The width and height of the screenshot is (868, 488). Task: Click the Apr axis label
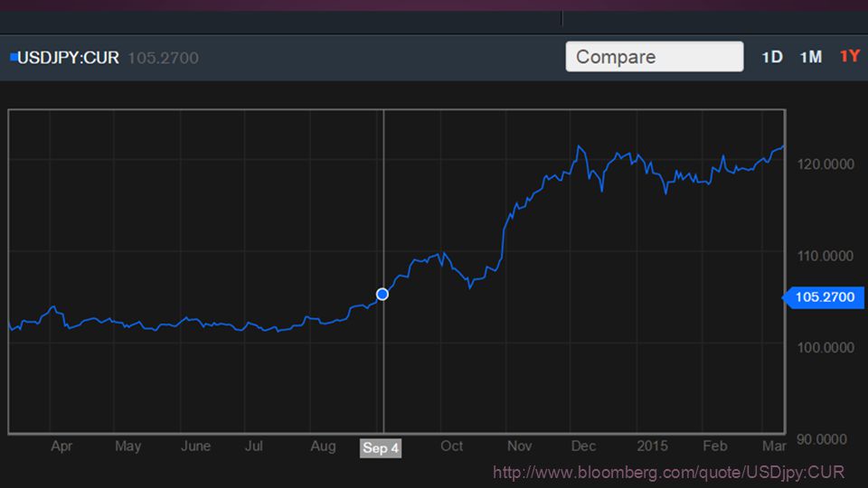pos(61,446)
